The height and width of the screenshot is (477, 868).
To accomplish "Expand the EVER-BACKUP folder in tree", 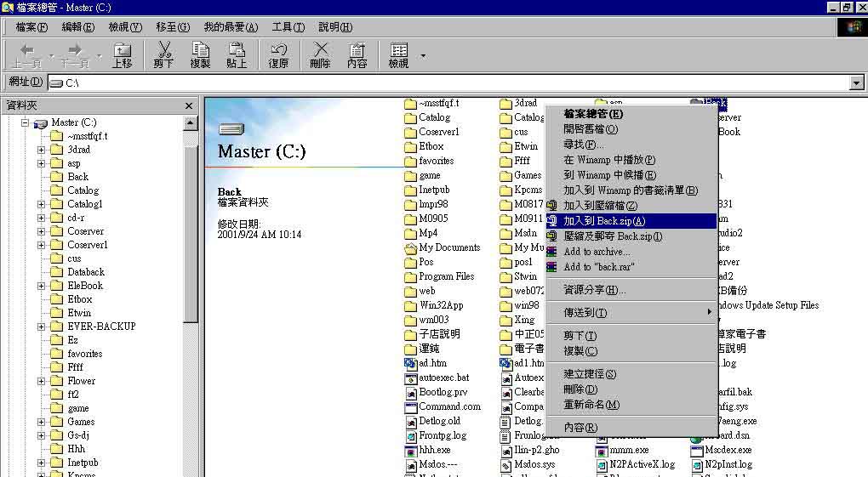I will 41,327.
